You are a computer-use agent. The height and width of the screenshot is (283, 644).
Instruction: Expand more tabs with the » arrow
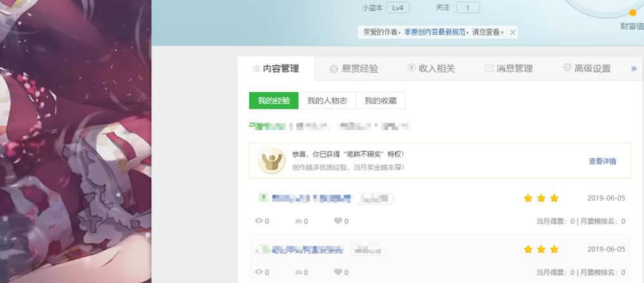(x=634, y=68)
